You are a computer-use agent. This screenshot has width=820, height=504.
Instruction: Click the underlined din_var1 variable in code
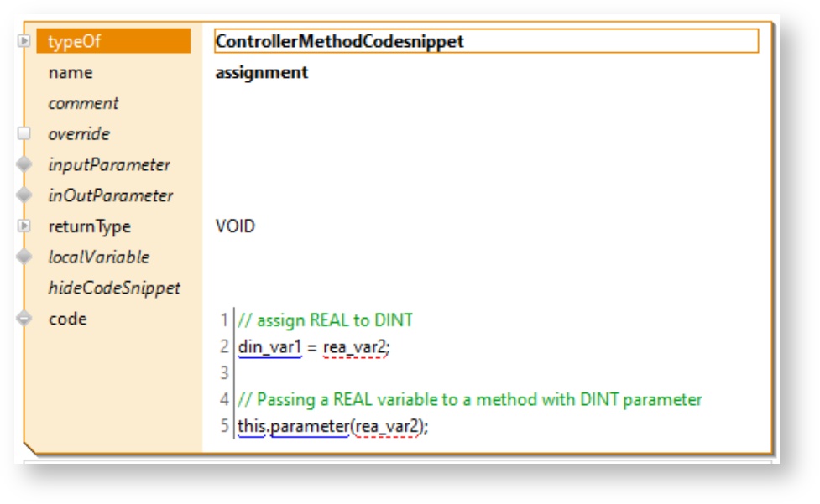click(269, 346)
